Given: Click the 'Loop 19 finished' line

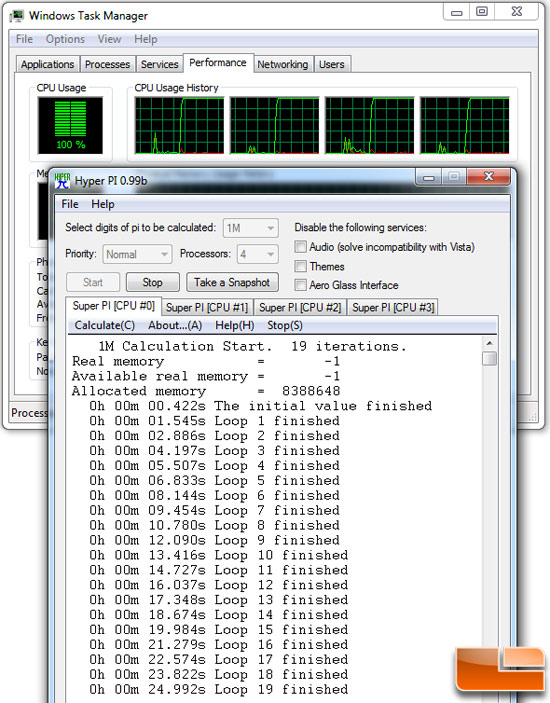Looking at the screenshot, I should 218,690.
